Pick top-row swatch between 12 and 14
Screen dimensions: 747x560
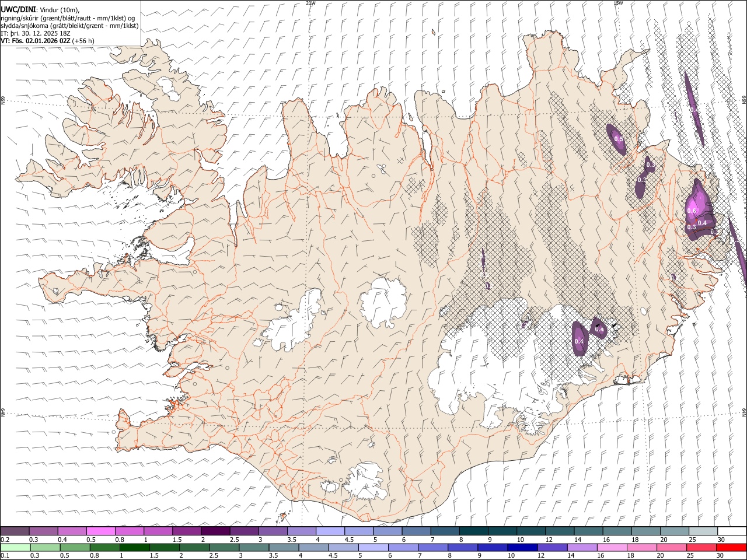[x=560, y=531]
